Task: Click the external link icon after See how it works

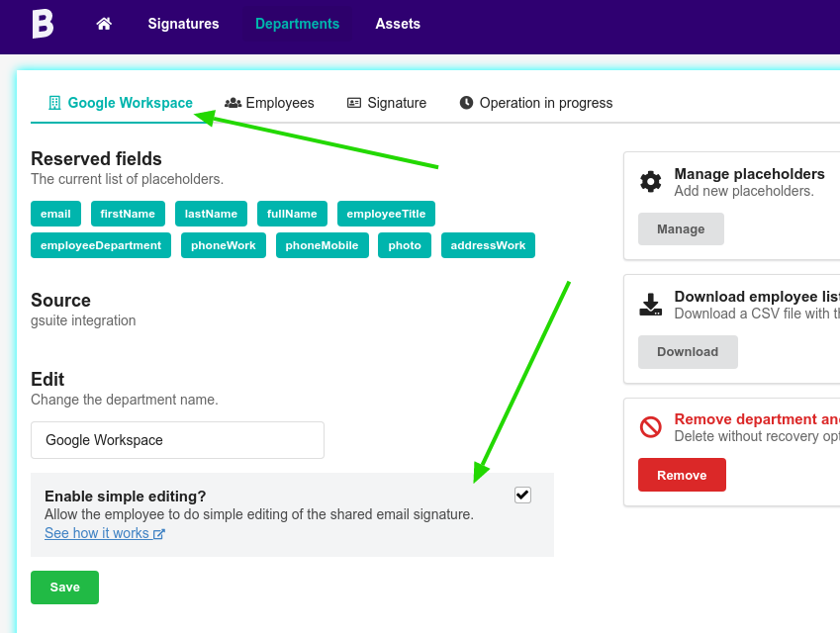Action: pyautogui.click(x=159, y=534)
